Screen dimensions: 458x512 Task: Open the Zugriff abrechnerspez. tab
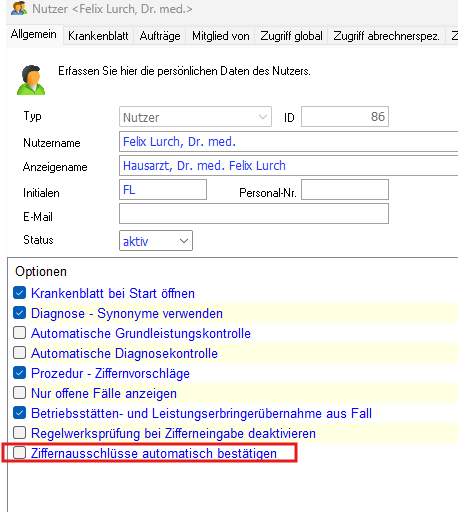[x=387, y=36]
